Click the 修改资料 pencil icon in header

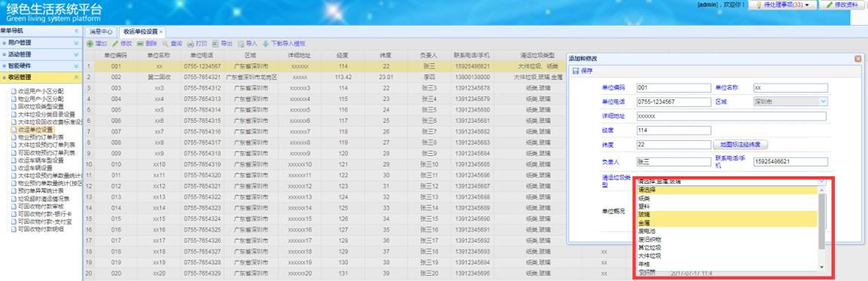pos(829,4)
